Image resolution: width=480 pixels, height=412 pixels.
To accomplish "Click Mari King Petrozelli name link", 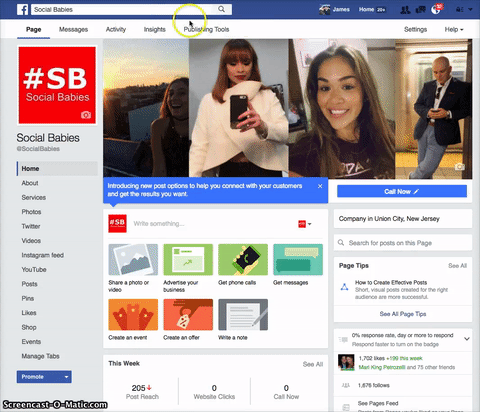I will tap(382, 367).
